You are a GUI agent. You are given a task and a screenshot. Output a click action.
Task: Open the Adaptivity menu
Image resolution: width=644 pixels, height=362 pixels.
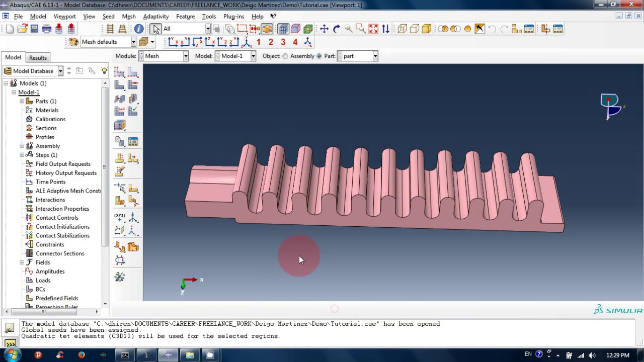[x=156, y=17]
